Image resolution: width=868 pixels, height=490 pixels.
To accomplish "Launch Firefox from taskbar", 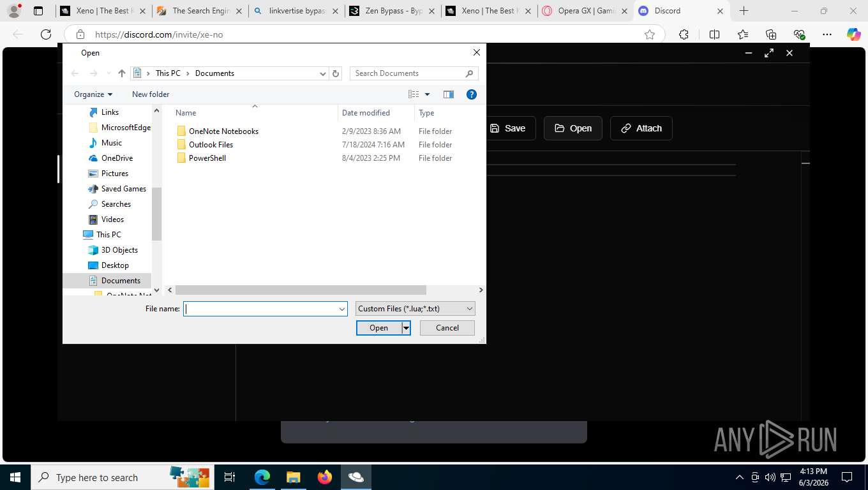I will pos(325,477).
